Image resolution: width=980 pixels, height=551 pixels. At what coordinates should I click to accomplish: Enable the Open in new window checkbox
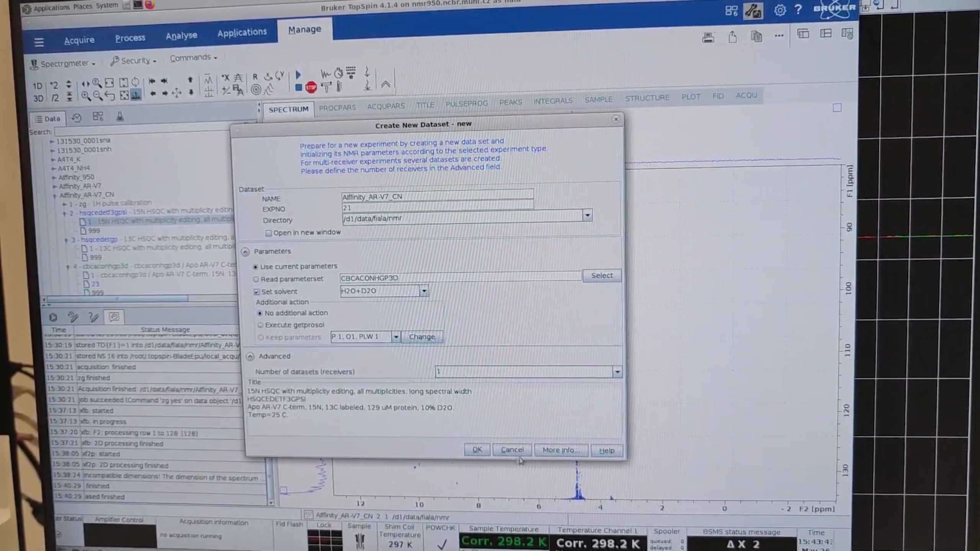click(x=269, y=233)
